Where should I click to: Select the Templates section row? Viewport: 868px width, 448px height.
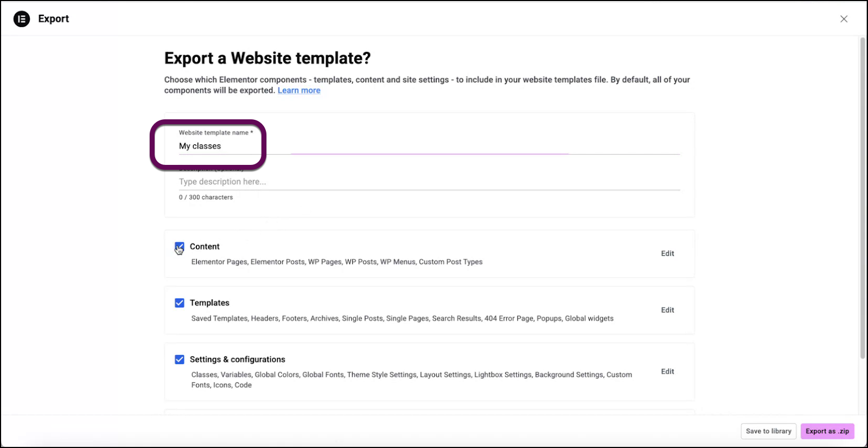[x=429, y=310]
